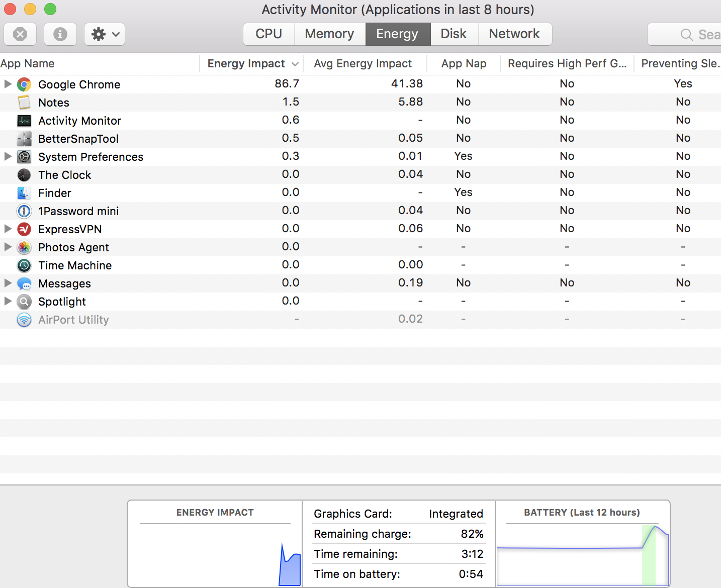Sort by App Name column header
The height and width of the screenshot is (588, 721).
click(x=100, y=64)
